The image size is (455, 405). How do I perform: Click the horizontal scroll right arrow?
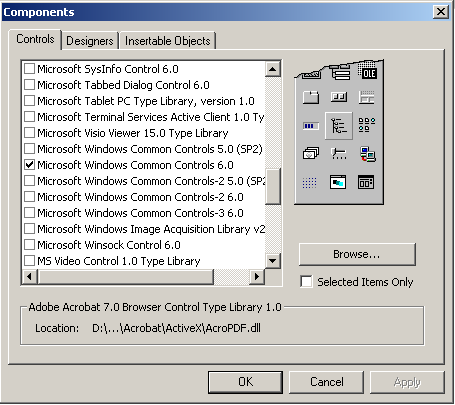tap(257, 277)
